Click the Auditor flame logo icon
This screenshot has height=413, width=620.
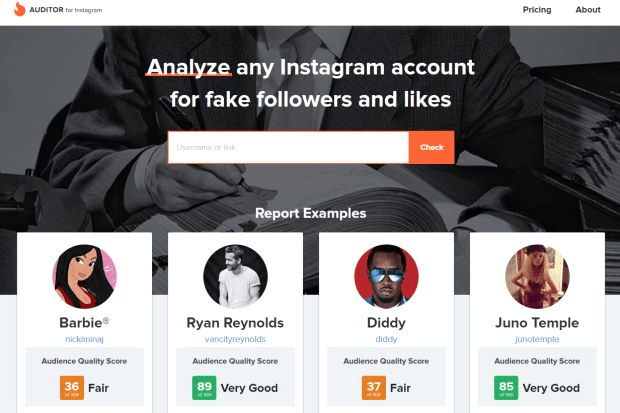tap(20, 10)
